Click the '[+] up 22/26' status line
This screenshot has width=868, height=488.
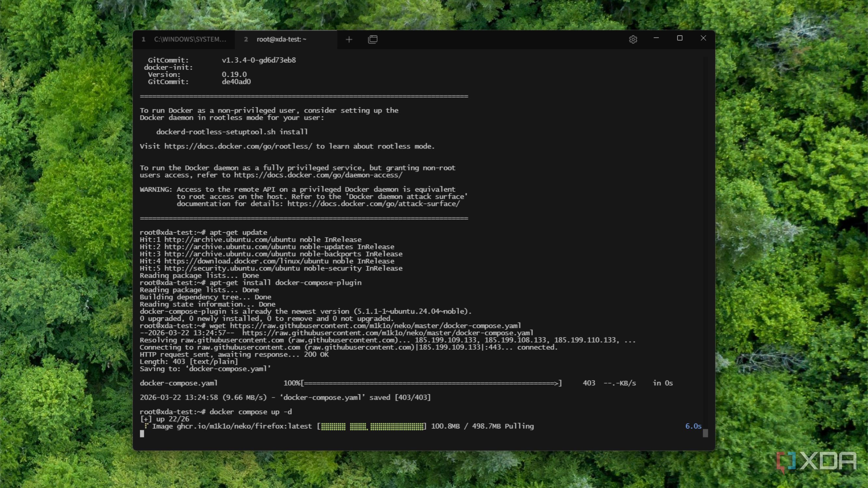pos(165,419)
